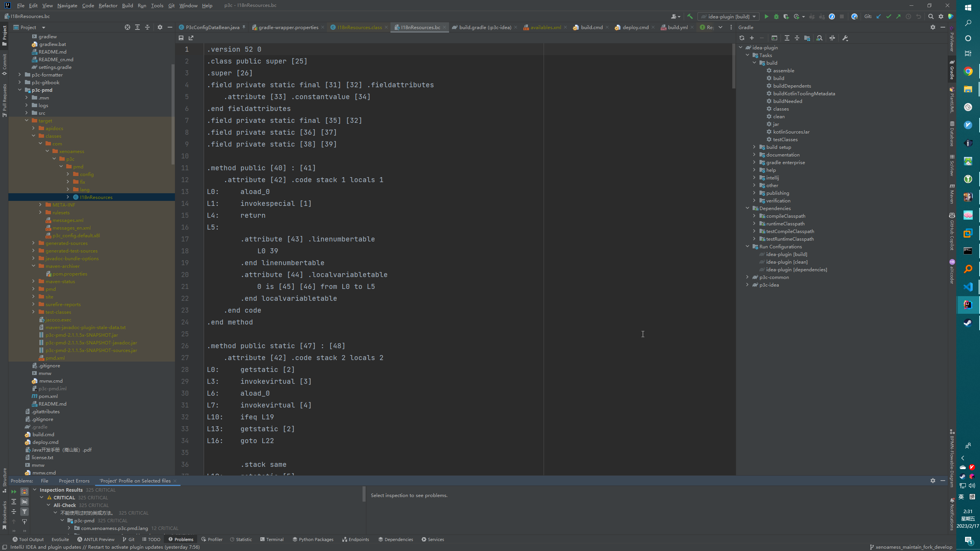Image resolution: width=980 pixels, height=551 pixels.
Task: Click the Build project hammer icon
Action: click(x=690, y=16)
